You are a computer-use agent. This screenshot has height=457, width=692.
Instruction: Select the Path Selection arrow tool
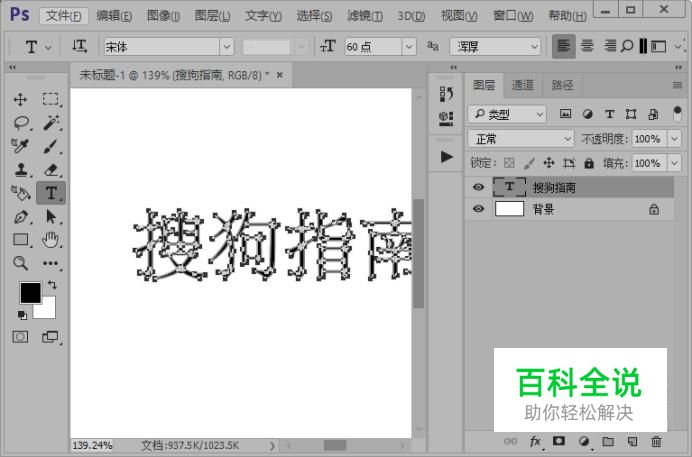[51, 217]
